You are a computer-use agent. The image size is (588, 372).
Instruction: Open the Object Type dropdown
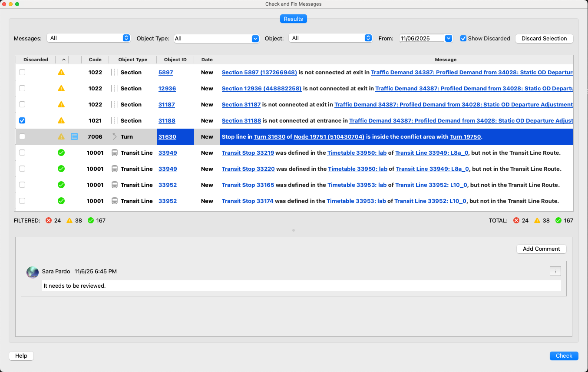(x=217, y=38)
